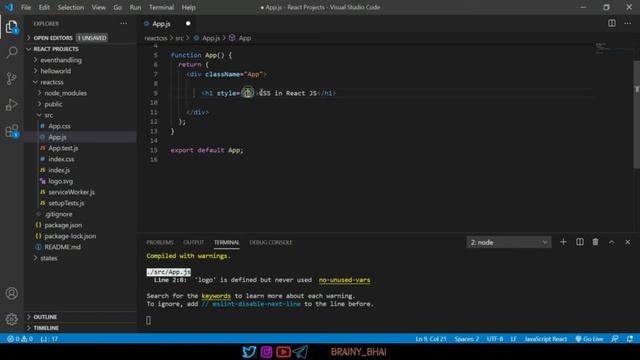Image resolution: width=640 pixels, height=360 pixels.
Task: Click the Ln 9, Col 21 position indicator
Action: (x=431, y=339)
